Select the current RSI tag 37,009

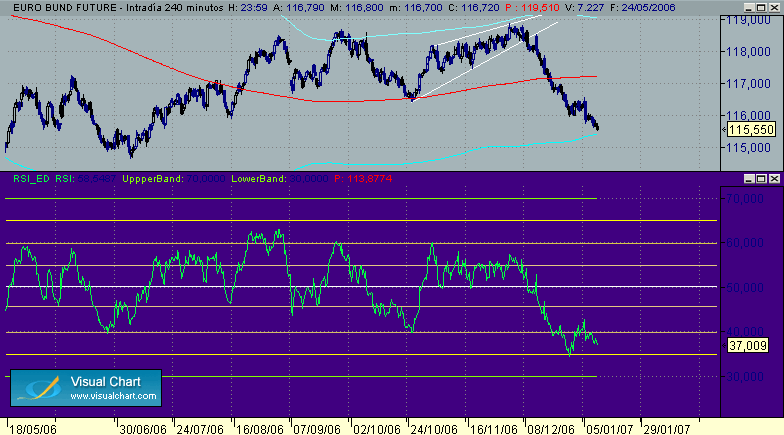(x=748, y=346)
